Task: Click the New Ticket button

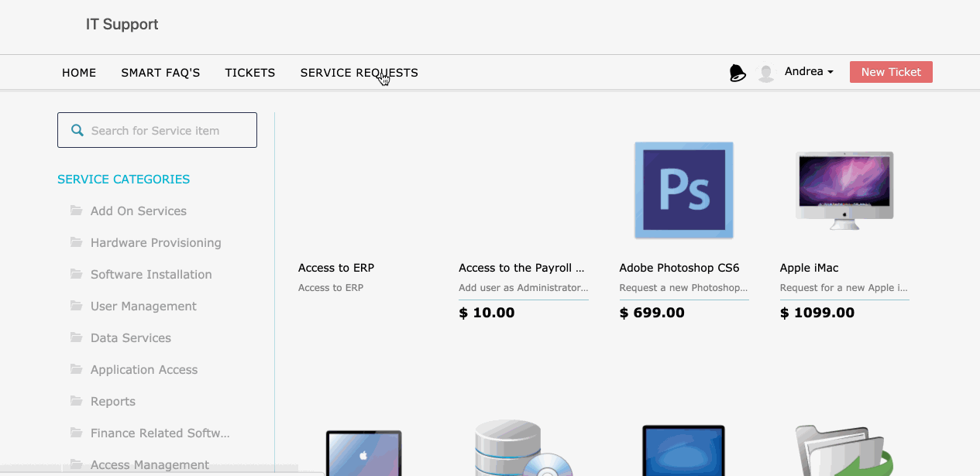Action: coord(891,72)
